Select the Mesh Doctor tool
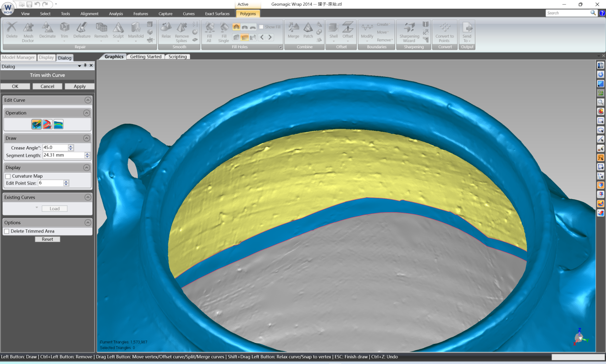Screen dimensions: 606x364 pos(28,32)
